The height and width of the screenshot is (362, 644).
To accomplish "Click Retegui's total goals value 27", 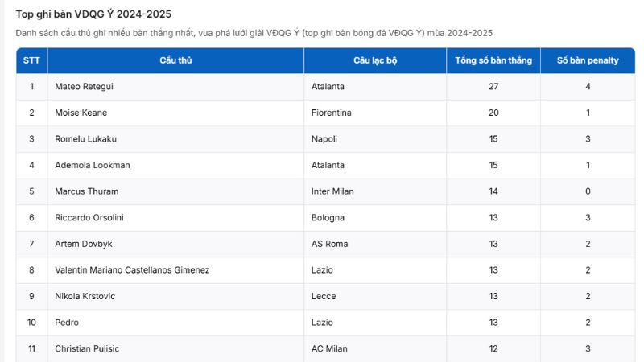I will tap(493, 87).
